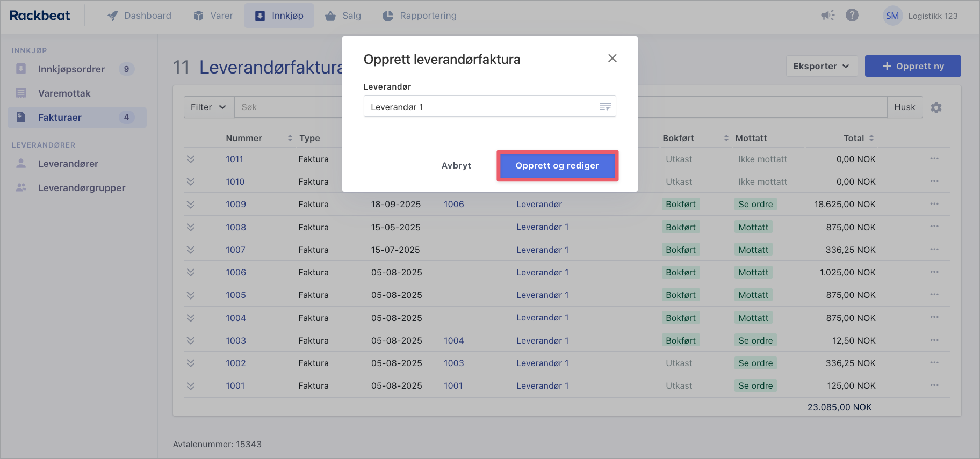This screenshot has height=459, width=980.
Task: Expand row details for invoice 1008
Action: coord(191,227)
